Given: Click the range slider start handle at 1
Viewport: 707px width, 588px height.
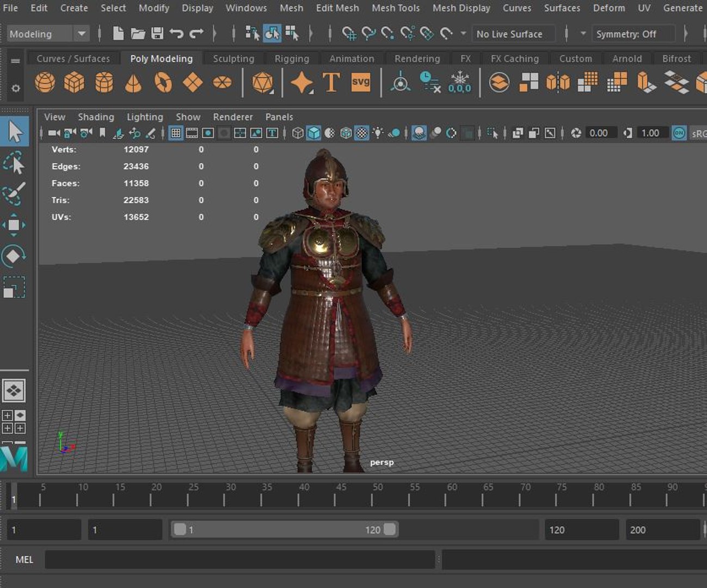Looking at the screenshot, I should [x=180, y=529].
